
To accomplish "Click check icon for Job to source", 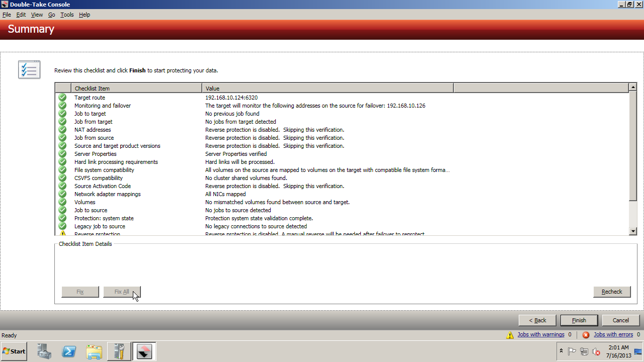I will 62,210.
